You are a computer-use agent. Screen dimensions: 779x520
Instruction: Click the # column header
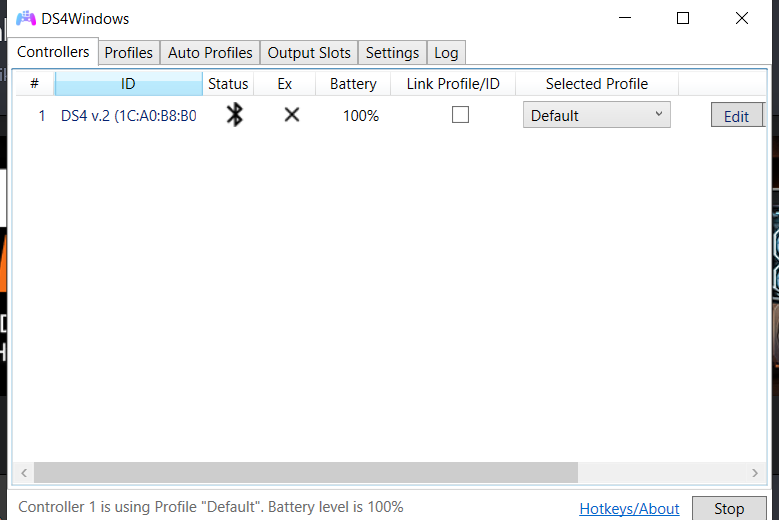click(x=34, y=83)
